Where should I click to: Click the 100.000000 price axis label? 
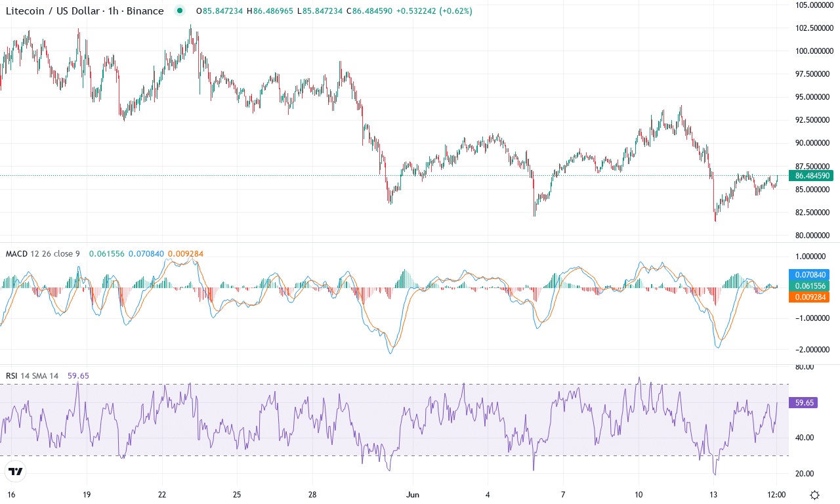(x=814, y=51)
